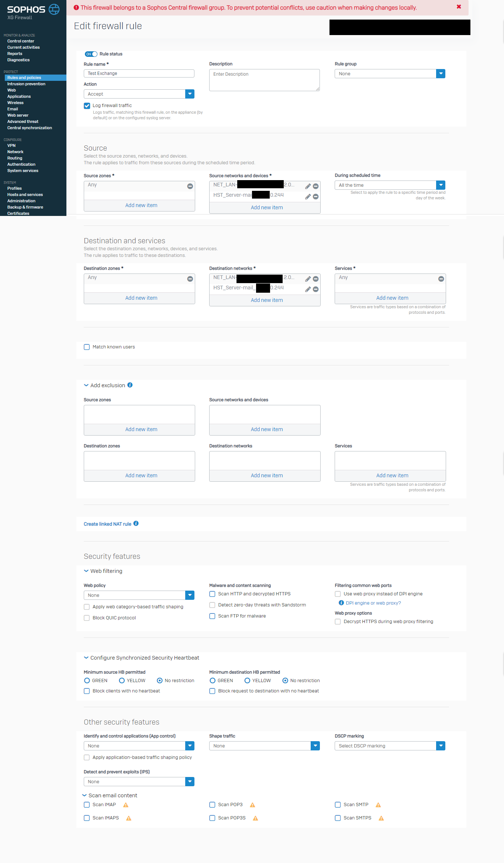This screenshot has width=504, height=863.
Task: Open VPN configuration menu
Action: [11, 146]
